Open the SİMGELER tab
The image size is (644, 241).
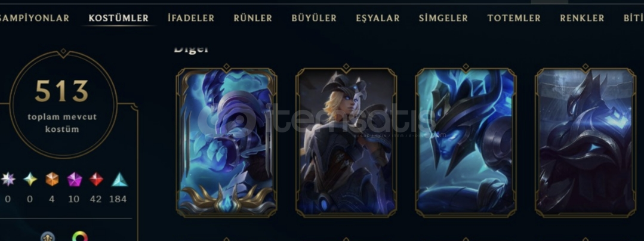click(x=443, y=18)
